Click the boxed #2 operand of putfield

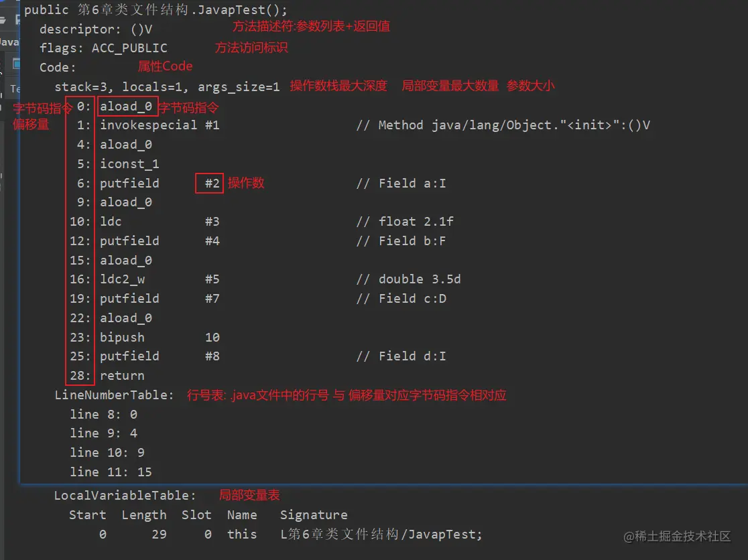[209, 184]
